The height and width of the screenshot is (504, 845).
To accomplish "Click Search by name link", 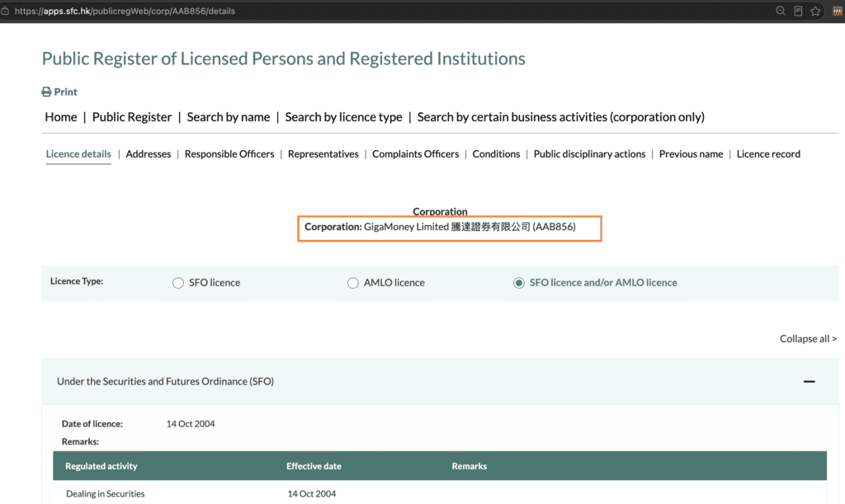I will pos(228,117).
